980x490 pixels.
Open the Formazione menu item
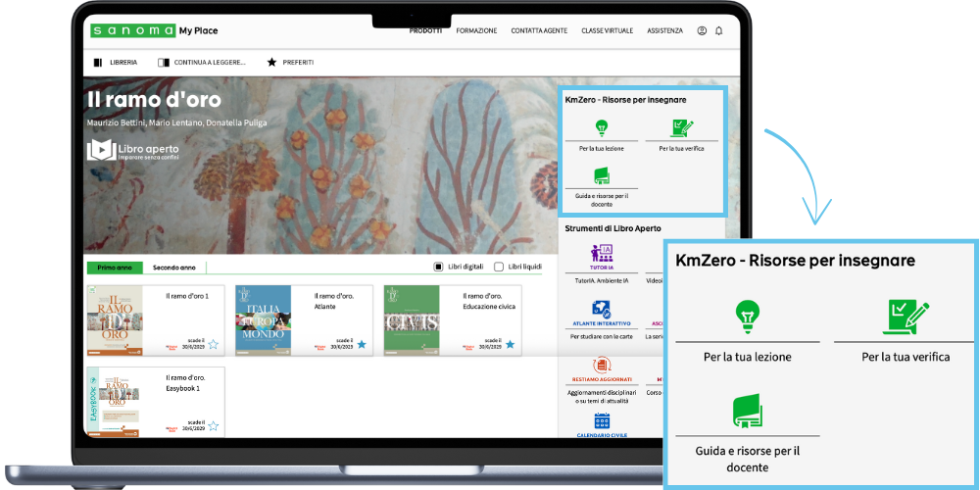[x=477, y=30]
